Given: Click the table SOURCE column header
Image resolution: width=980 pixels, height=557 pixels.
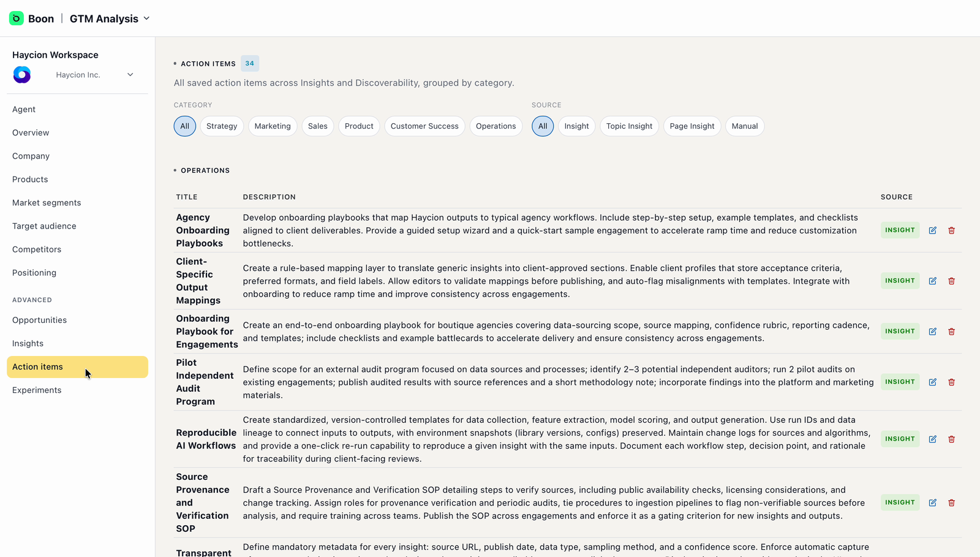Looking at the screenshot, I should (897, 197).
